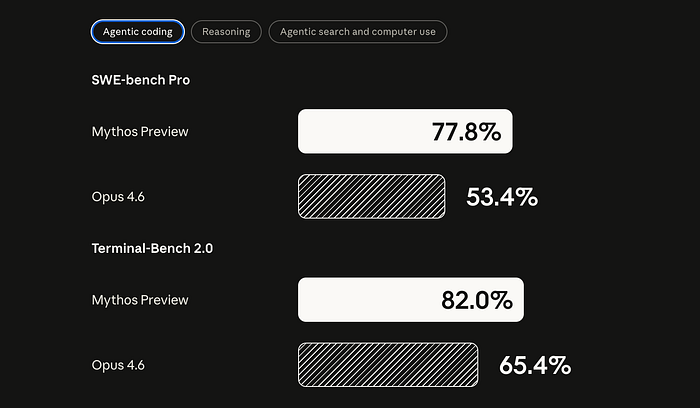
Task: Click Mythos Preview label under SWE-bench Pro
Action: click(x=140, y=132)
